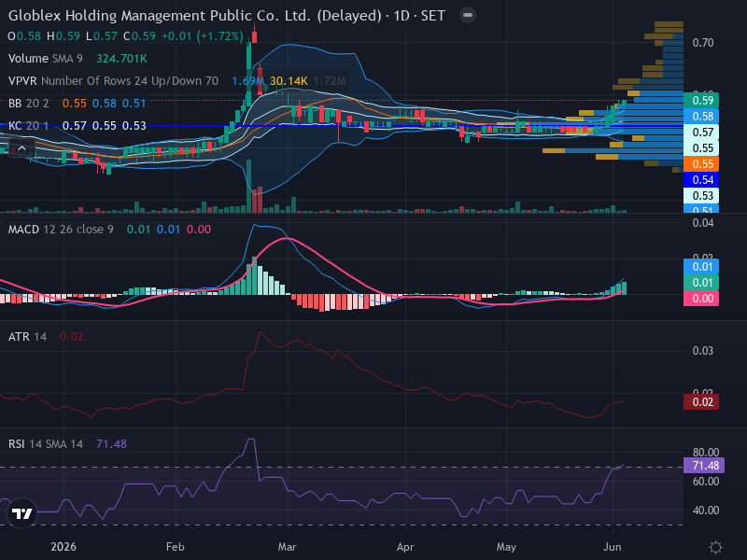
Task: Click the TradingView logo button
Action: click(21, 513)
